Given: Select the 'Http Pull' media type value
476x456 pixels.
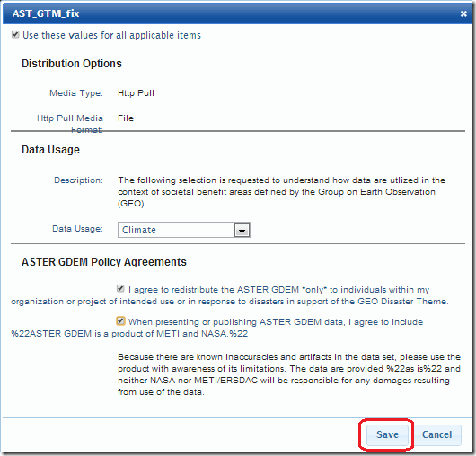Looking at the screenshot, I should [136, 92].
